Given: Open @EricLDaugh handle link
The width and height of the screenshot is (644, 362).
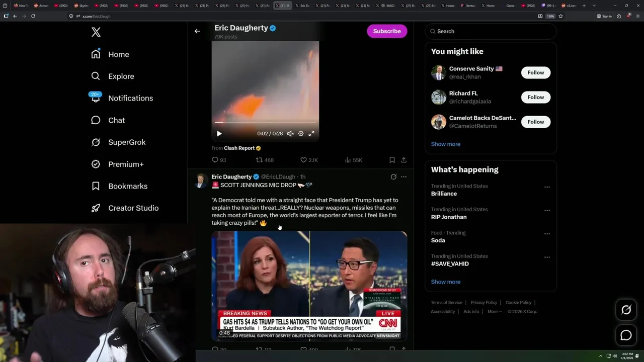Looking at the screenshot, I should 278,177.
